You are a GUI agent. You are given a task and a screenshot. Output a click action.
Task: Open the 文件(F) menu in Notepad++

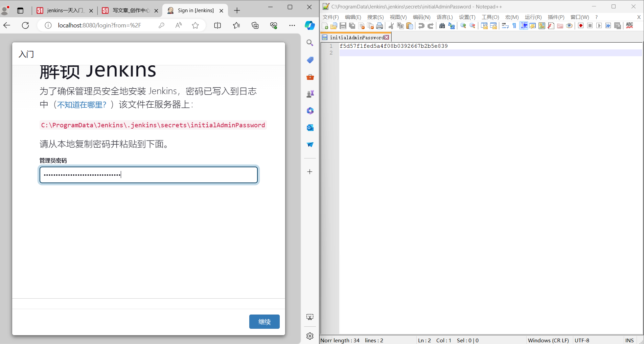point(330,17)
